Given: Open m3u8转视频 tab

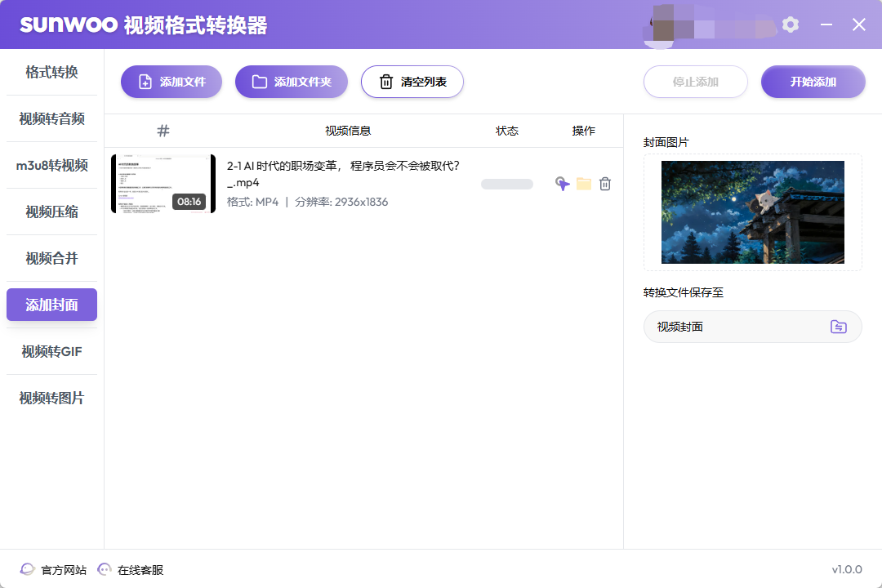Looking at the screenshot, I should (51, 166).
